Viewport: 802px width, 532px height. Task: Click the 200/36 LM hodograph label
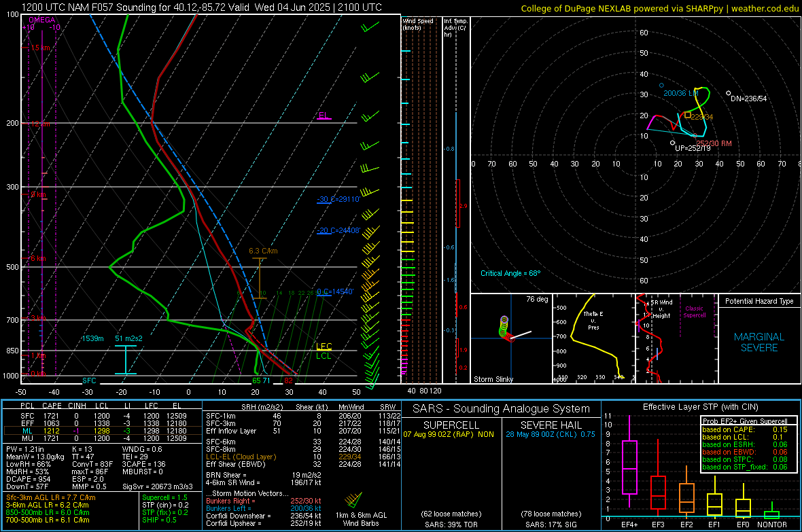click(681, 93)
